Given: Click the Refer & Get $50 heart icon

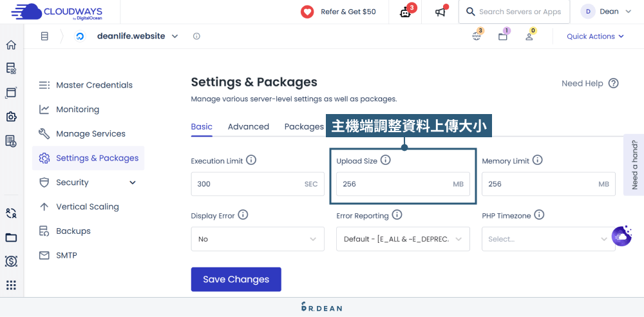Looking at the screenshot, I should (307, 12).
